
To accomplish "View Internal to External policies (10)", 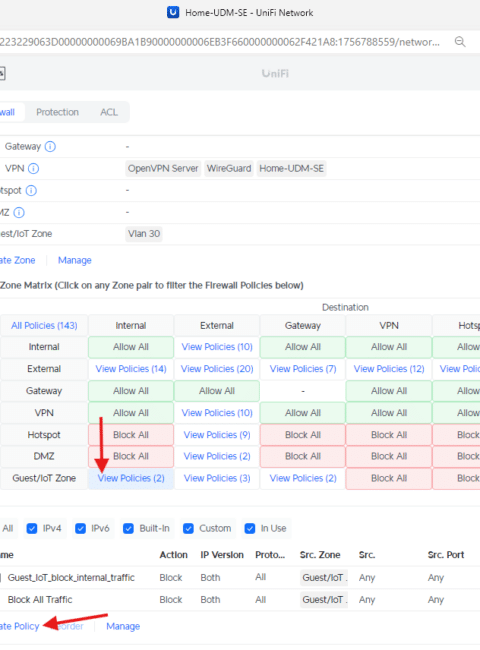I will pyautogui.click(x=217, y=347).
